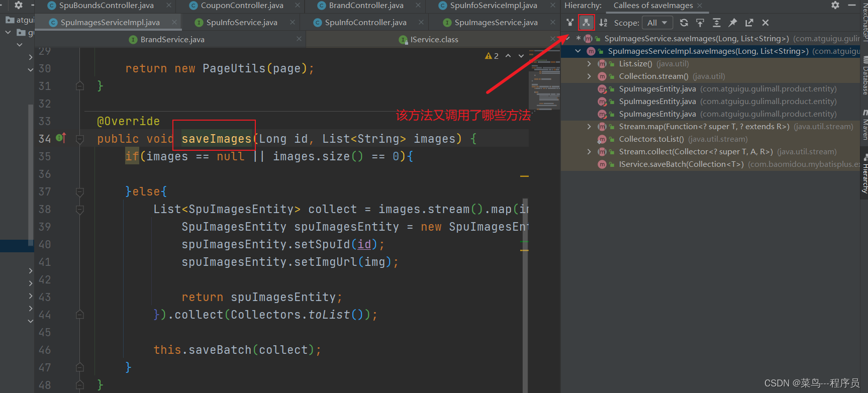The width and height of the screenshot is (868, 393).
Task: Switch to BrandController.java tab
Action: click(x=366, y=6)
